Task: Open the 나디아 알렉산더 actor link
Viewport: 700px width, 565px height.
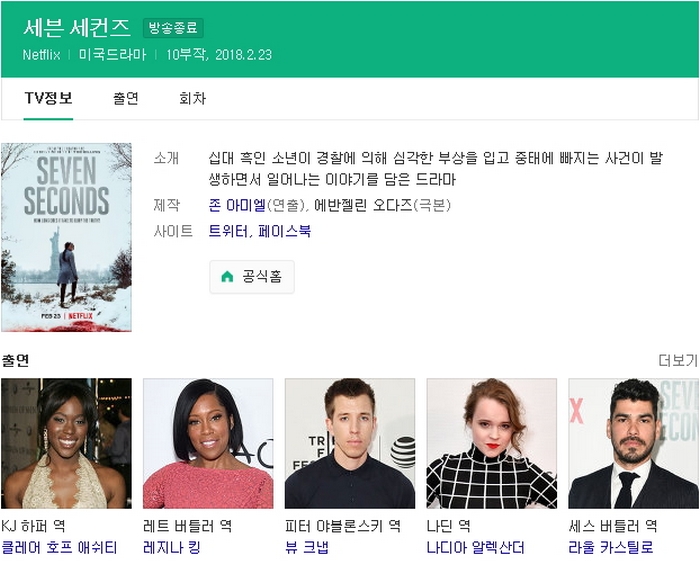Action: coord(475,547)
